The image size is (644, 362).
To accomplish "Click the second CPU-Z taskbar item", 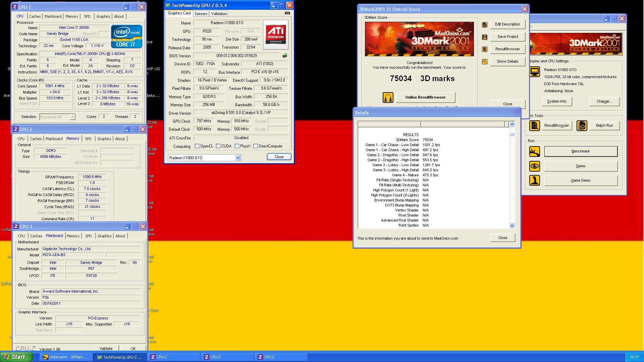I will [227, 357].
